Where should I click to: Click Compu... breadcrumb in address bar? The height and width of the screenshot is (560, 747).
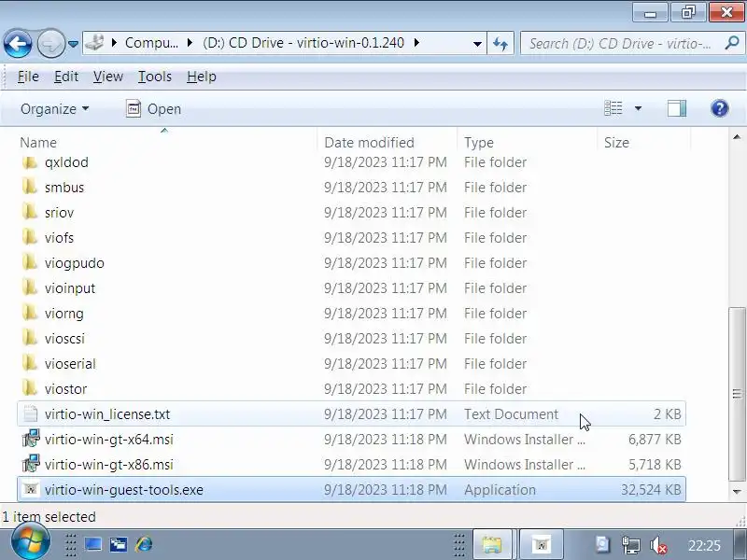(151, 43)
